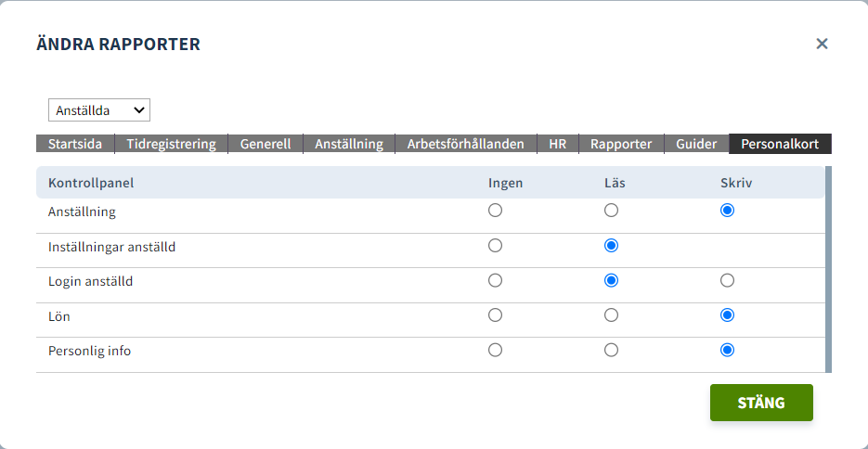Image resolution: width=868 pixels, height=449 pixels.
Task: Set Personlig info to Ingen
Action: click(x=495, y=350)
